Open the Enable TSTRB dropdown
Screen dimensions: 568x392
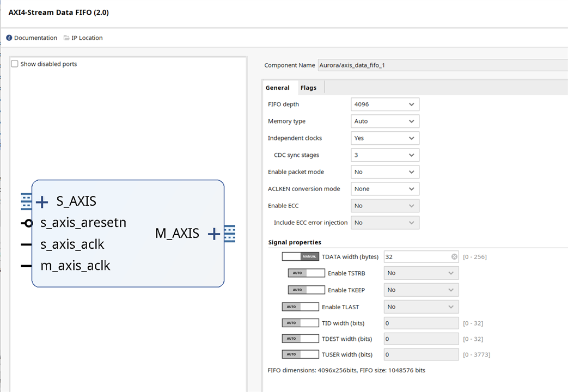pos(422,273)
